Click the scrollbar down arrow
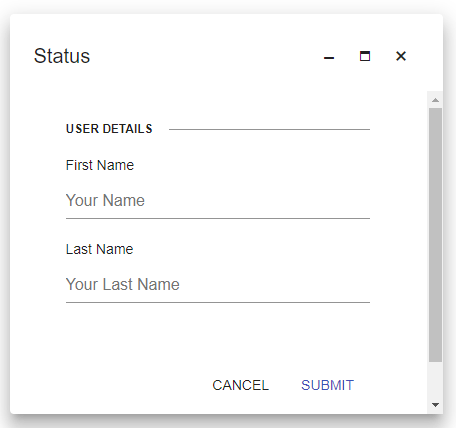Screen dimensions: 456x428 tap(435, 405)
